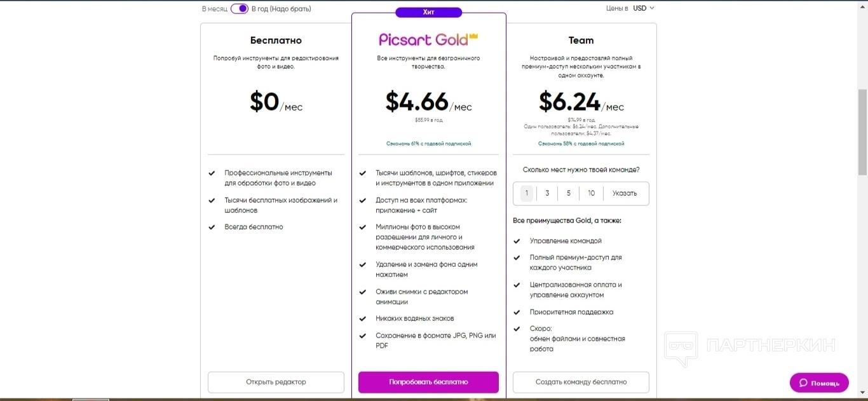Image resolution: width=868 pixels, height=401 pixels.
Task: Open the USD currency dropdown
Action: pos(643,8)
